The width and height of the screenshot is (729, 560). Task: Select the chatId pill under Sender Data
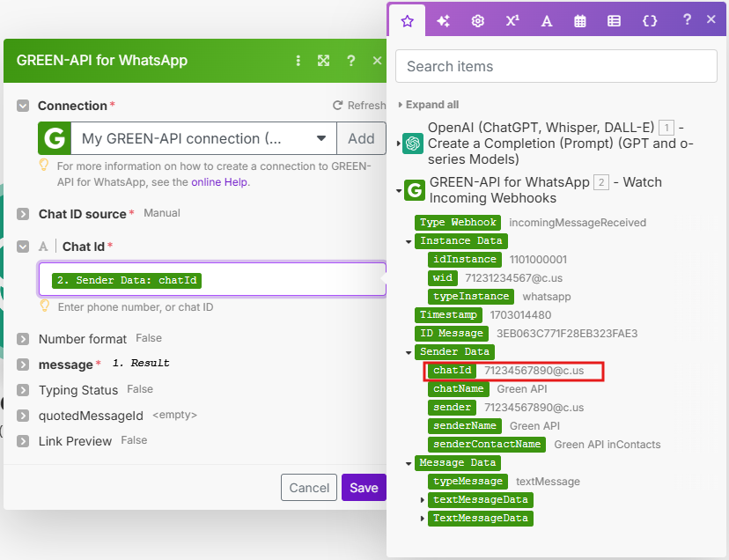pyautogui.click(x=453, y=371)
